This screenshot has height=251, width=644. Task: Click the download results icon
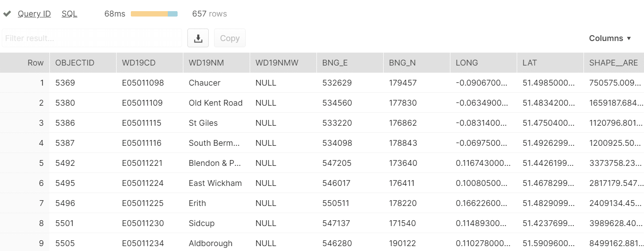coord(198,38)
